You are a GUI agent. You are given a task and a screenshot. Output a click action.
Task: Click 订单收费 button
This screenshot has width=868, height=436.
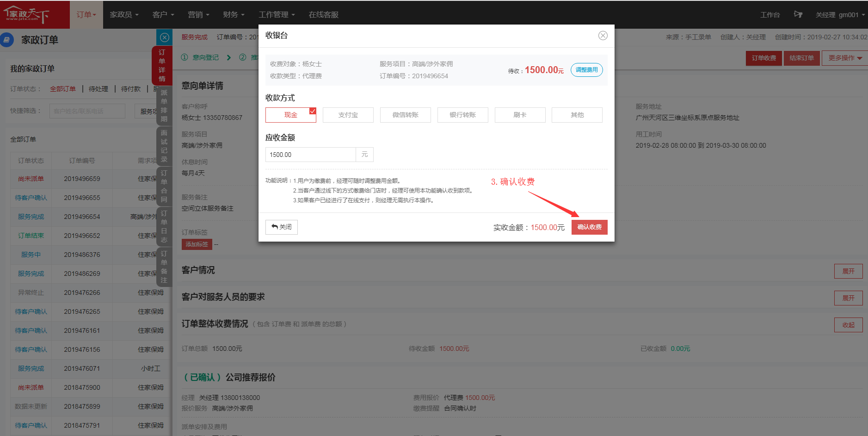click(763, 58)
